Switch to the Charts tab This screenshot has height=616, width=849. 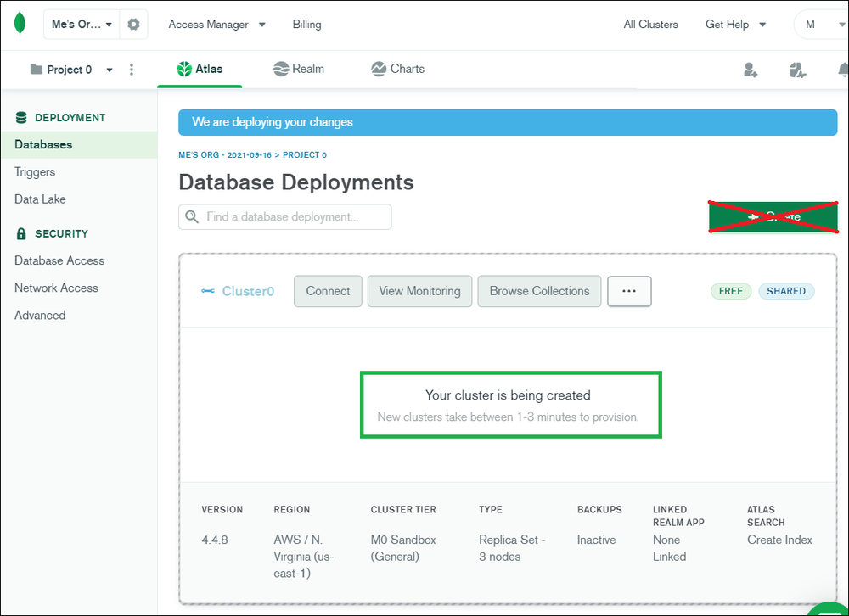[398, 70]
